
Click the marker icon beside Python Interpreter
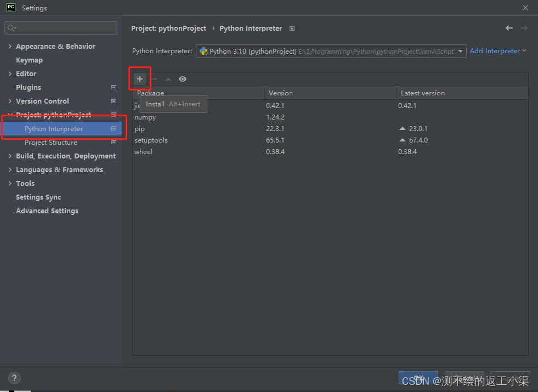tap(114, 128)
